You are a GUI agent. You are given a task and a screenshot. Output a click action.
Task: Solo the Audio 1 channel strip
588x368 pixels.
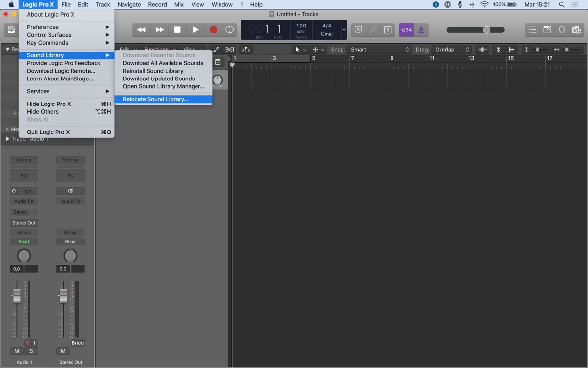[31, 351]
